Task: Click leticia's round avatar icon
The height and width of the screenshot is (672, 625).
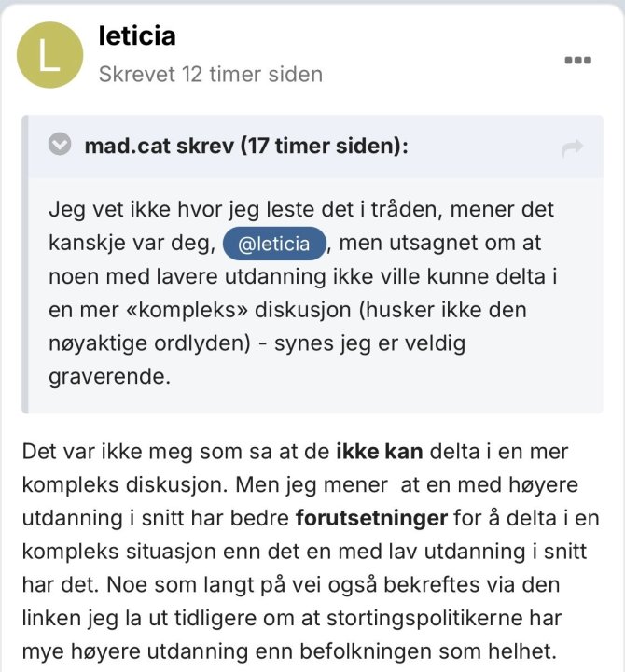Action: (x=49, y=56)
